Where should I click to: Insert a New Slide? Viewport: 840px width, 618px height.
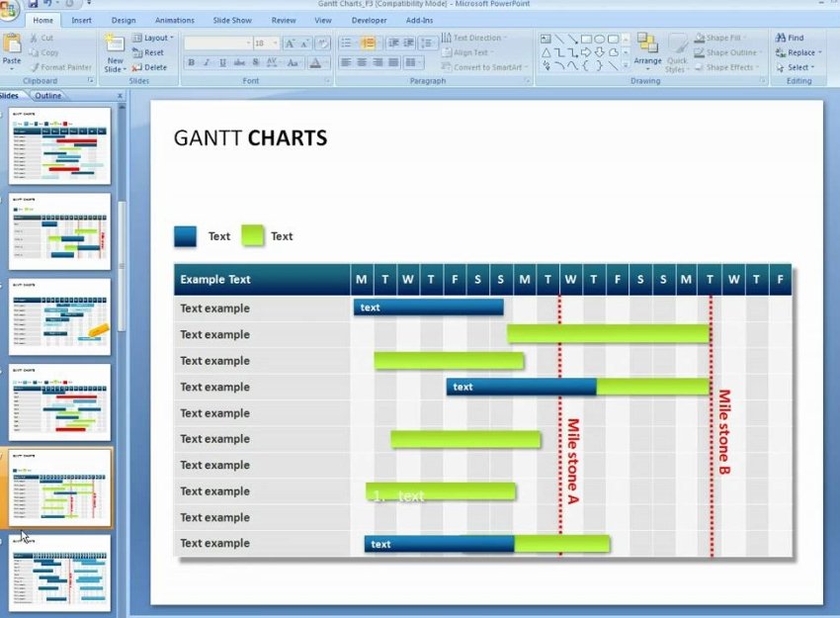point(115,53)
